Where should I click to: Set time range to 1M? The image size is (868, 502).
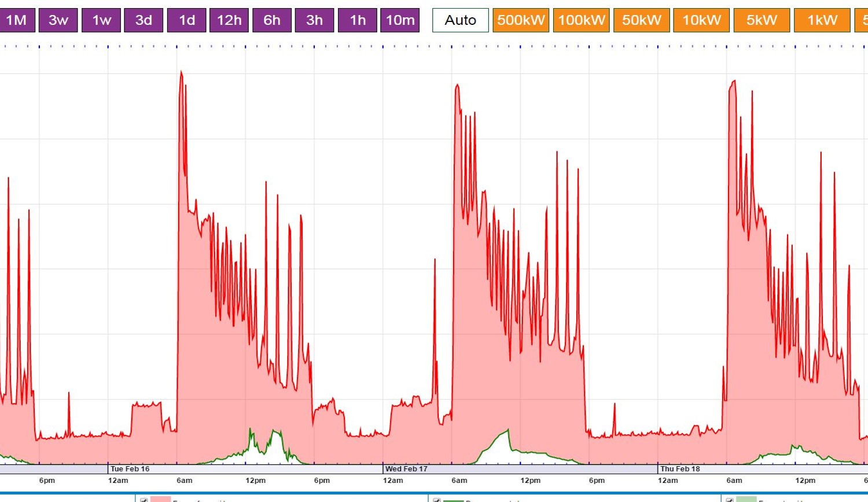[16, 20]
